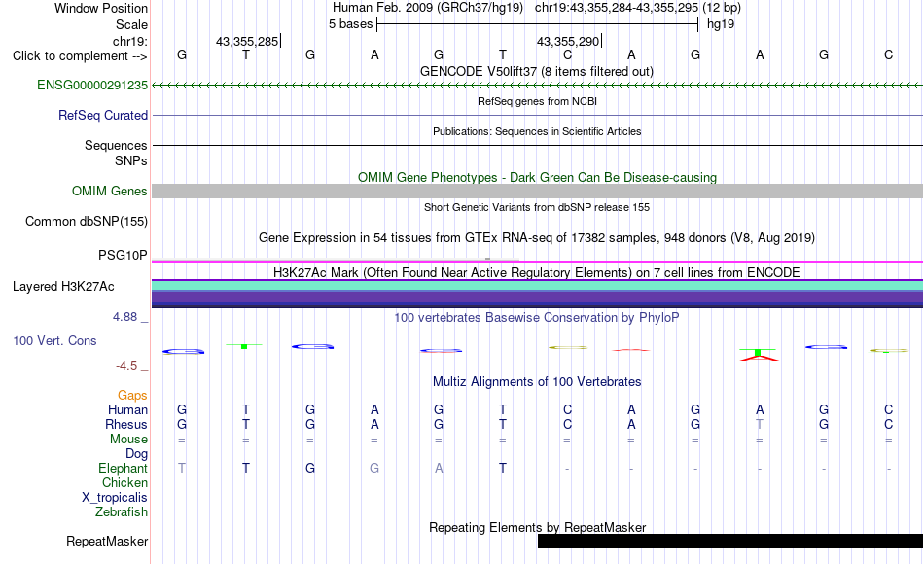Click the gray OMIM Genes bar
This screenshot has height=564, width=924.
pyautogui.click(x=537, y=191)
